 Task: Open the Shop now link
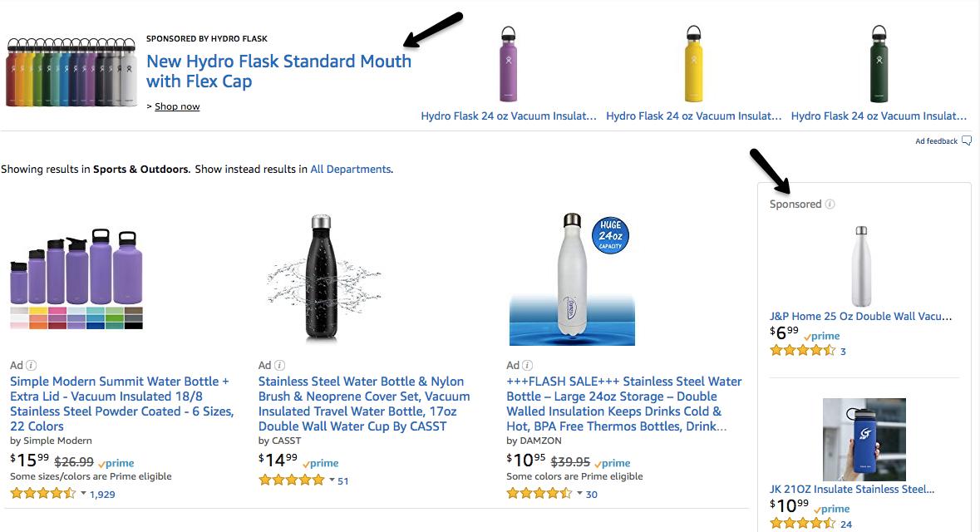(177, 106)
